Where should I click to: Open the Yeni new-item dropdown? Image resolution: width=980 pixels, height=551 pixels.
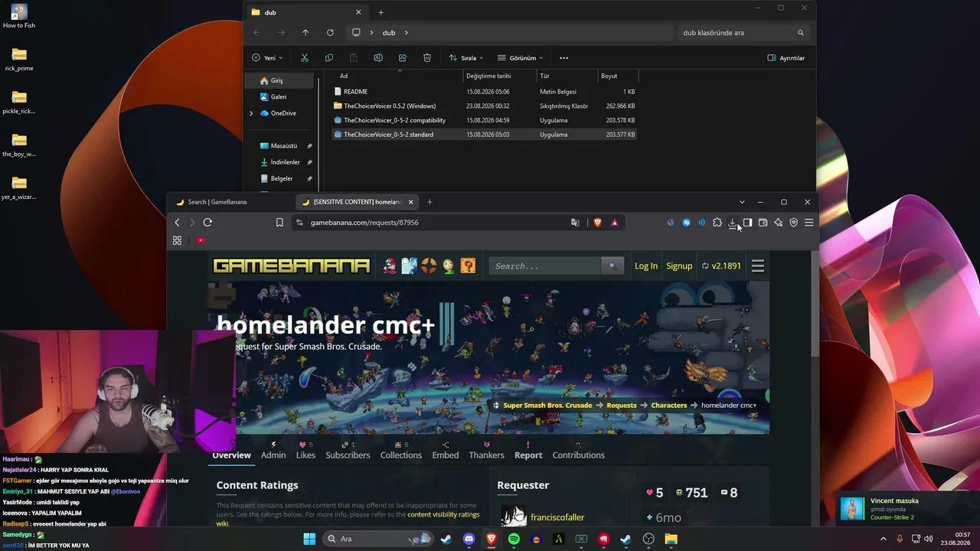267,58
